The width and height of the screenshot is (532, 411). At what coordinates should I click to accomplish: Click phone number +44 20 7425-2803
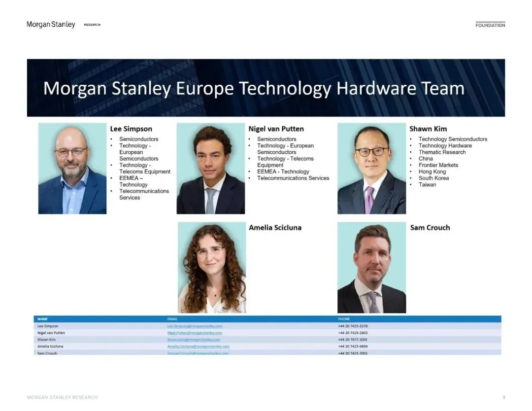coord(353,333)
